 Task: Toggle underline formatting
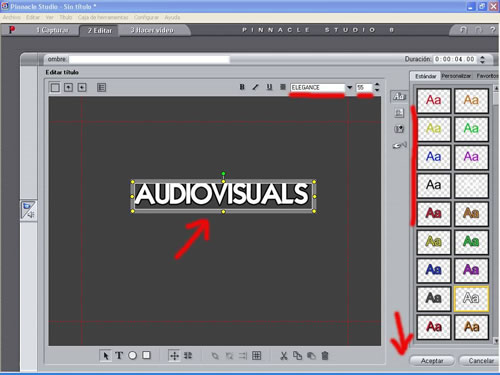tap(269, 87)
